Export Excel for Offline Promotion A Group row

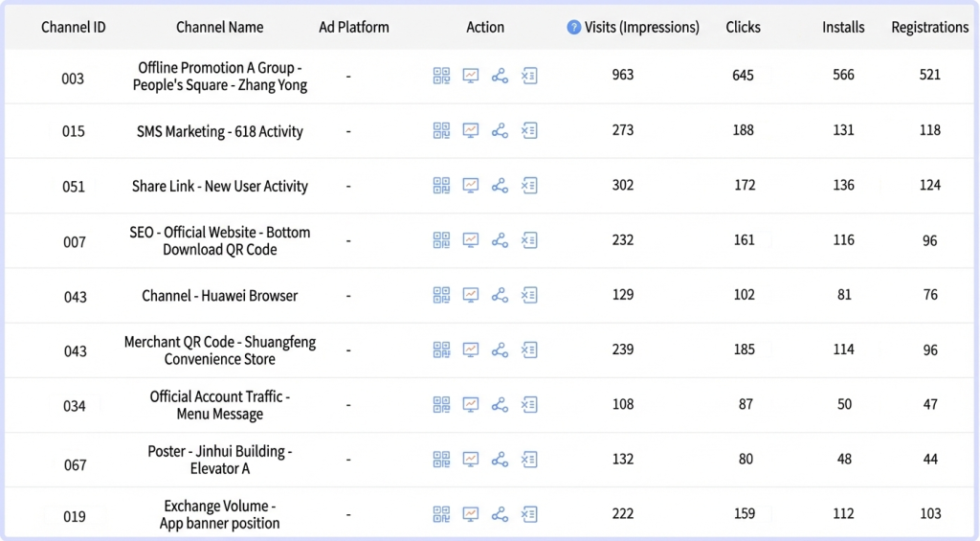pos(529,76)
